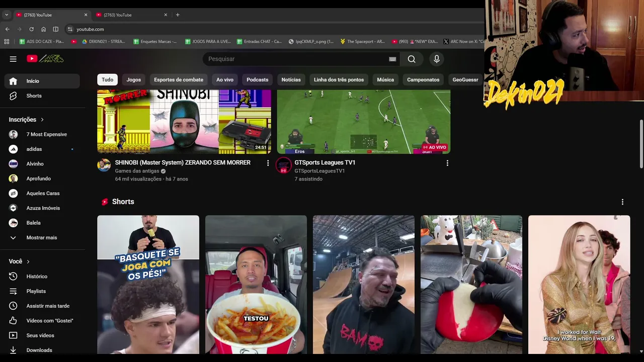
Task: Open Seus vídeos in the sidebar
Action: pos(42,335)
